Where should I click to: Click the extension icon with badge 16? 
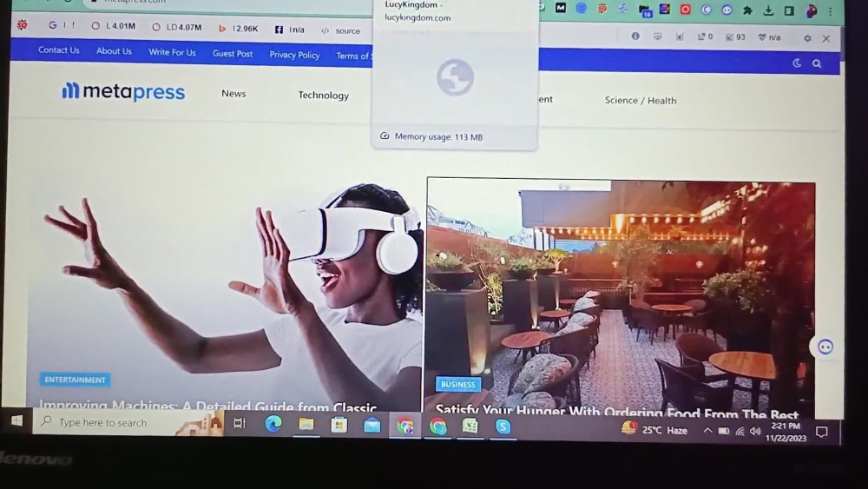645,10
